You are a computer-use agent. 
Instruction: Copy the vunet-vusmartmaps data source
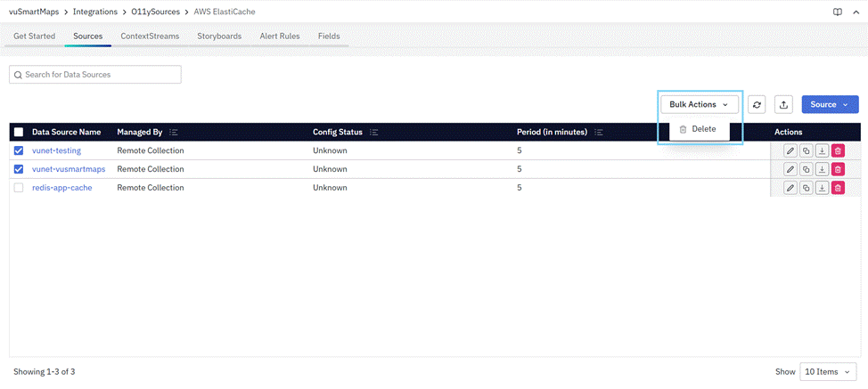click(806, 169)
